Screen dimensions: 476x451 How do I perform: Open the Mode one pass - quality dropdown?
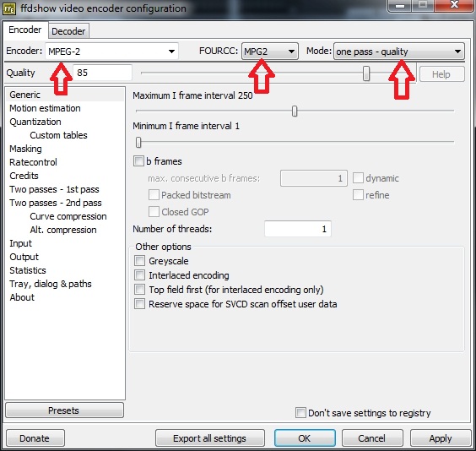click(399, 52)
